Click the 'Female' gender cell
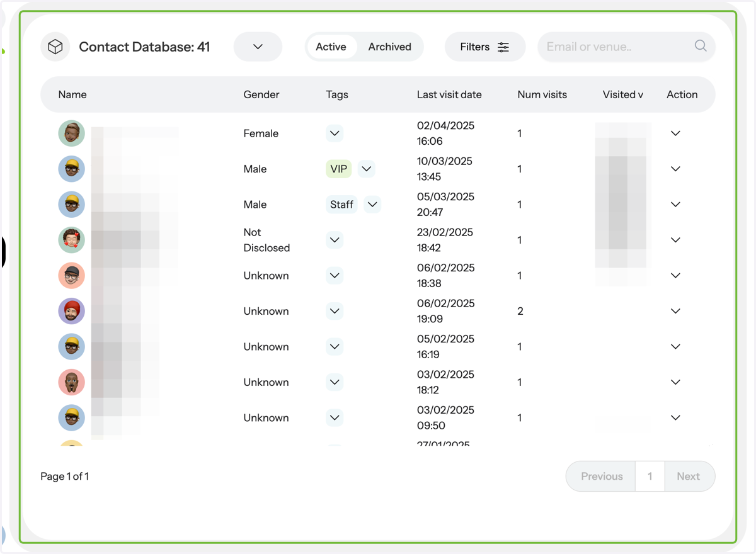This screenshot has height=554, width=756. (x=261, y=133)
